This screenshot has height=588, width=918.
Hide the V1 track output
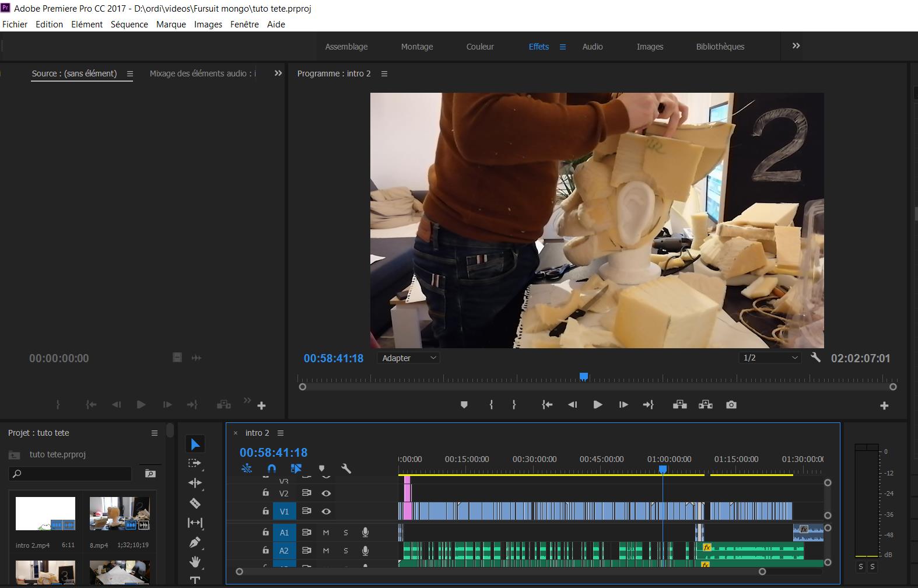(x=326, y=512)
